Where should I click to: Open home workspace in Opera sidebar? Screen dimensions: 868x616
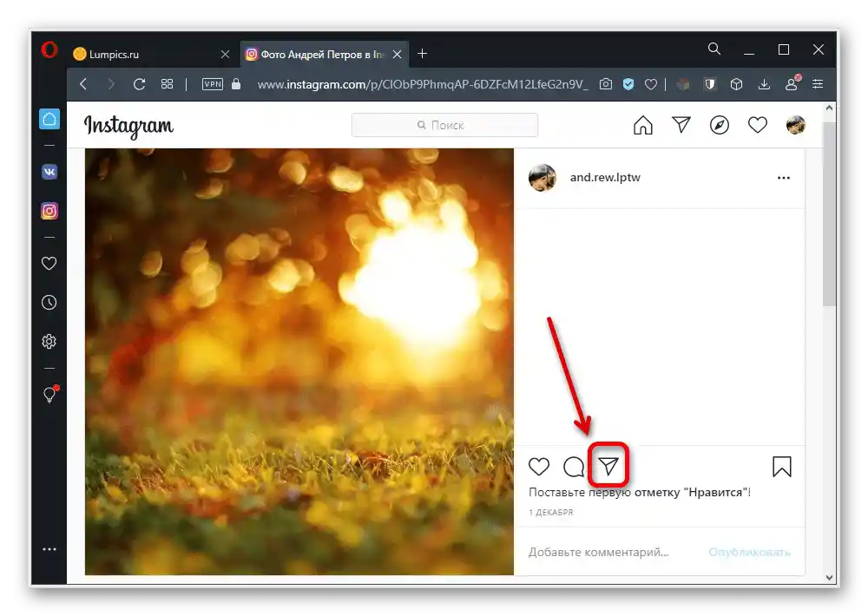tap(49, 119)
